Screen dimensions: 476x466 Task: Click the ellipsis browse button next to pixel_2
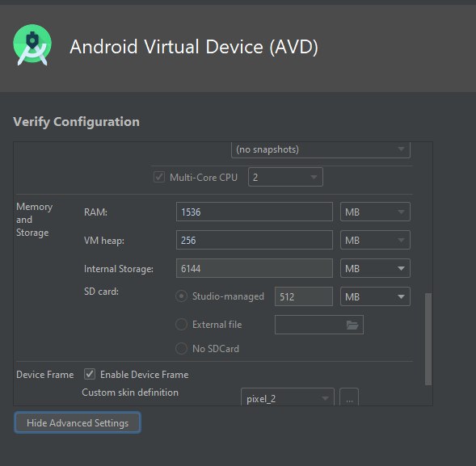click(349, 397)
